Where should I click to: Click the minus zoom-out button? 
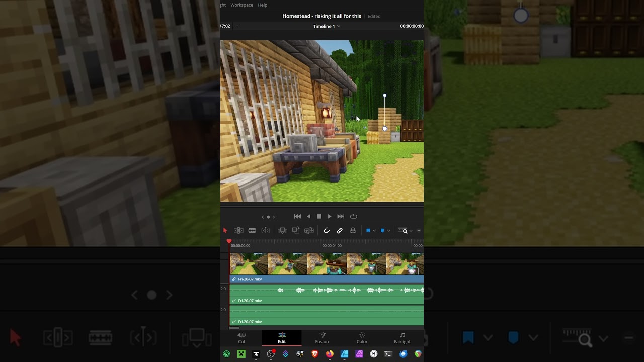pos(419,231)
